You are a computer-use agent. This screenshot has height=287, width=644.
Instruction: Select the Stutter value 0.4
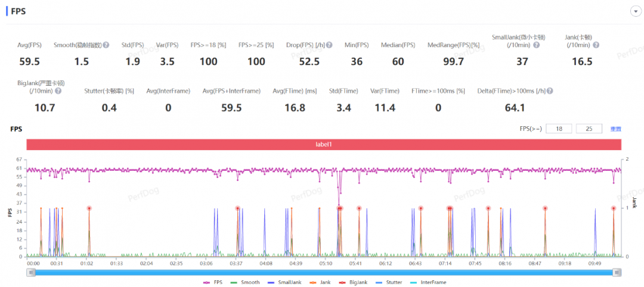109,108
